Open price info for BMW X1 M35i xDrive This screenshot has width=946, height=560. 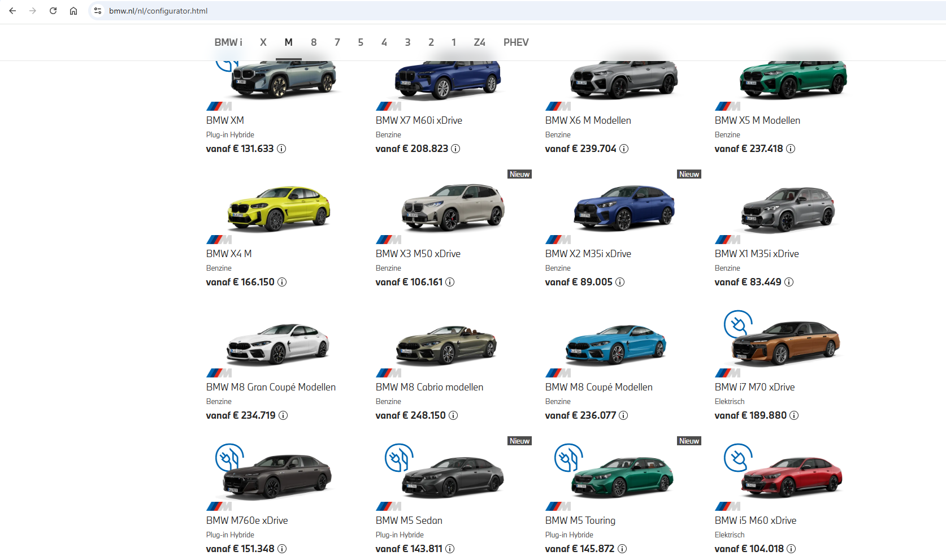(x=789, y=282)
